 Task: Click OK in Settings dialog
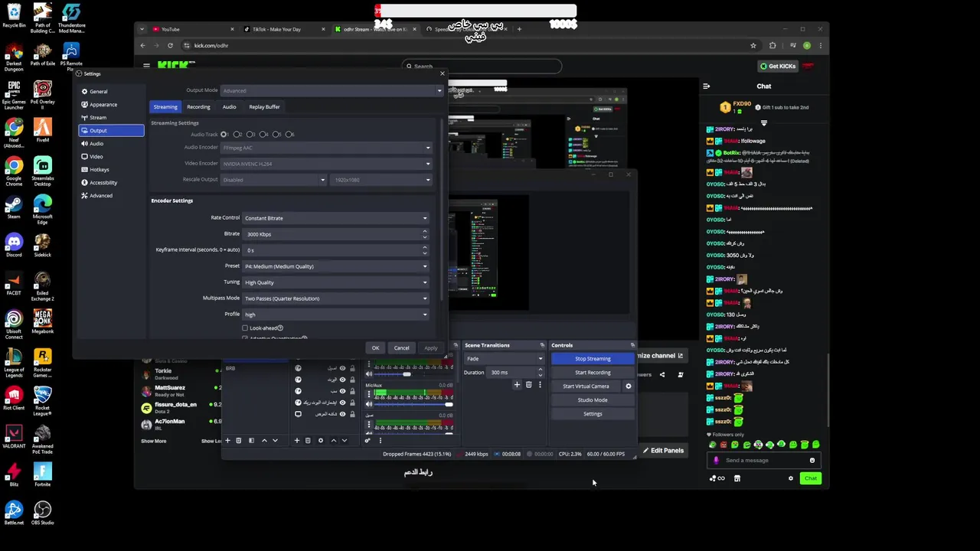[375, 348]
